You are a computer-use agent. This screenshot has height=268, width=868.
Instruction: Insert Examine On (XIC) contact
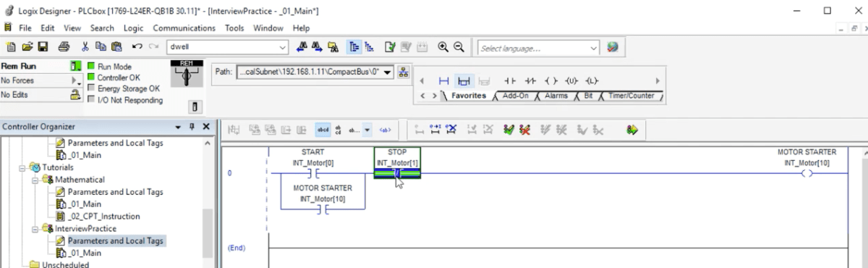pyautogui.click(x=509, y=81)
